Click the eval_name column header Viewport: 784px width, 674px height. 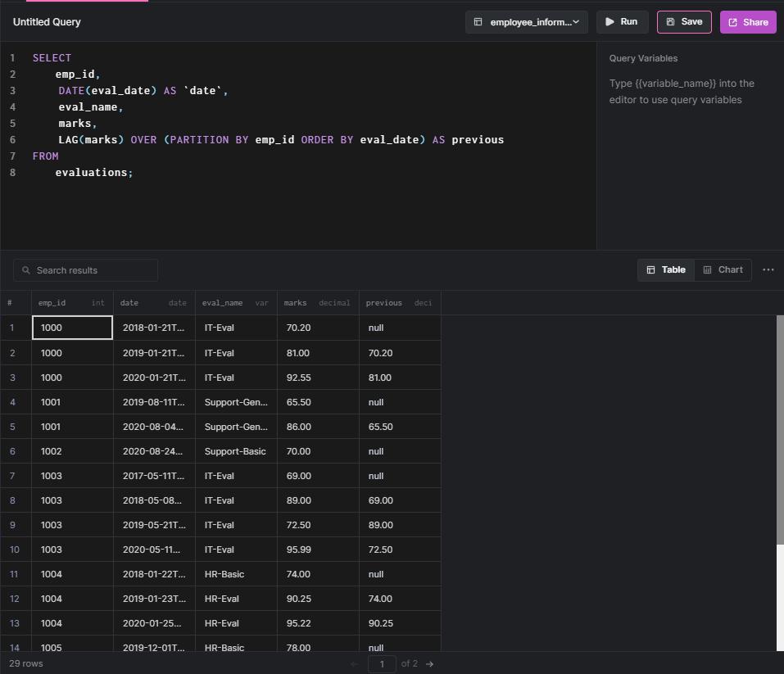[x=237, y=303]
